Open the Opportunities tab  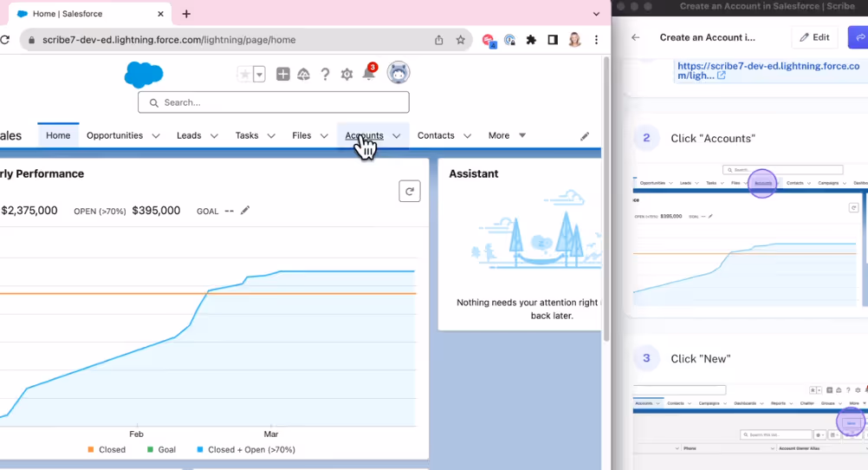[114, 135]
